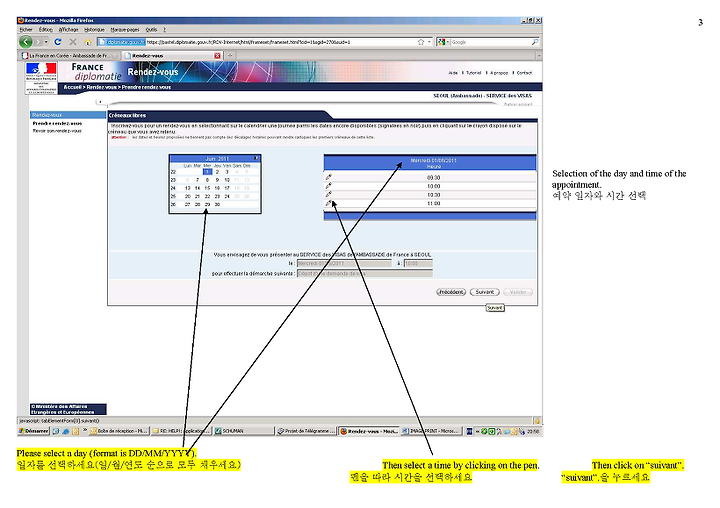Click the appointment date field after 'le :'
720x508 pixels.
click(x=344, y=264)
